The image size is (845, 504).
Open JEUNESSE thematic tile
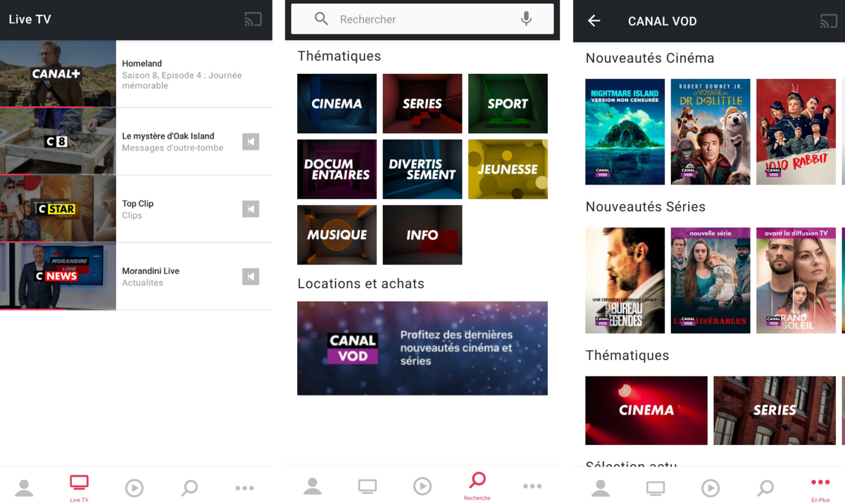[x=508, y=169]
